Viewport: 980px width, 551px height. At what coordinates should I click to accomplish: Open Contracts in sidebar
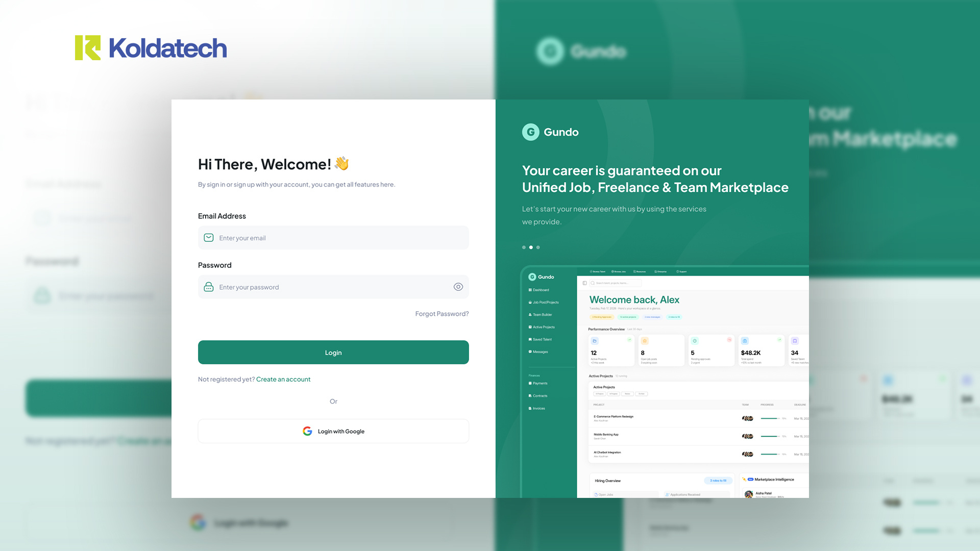538,396
